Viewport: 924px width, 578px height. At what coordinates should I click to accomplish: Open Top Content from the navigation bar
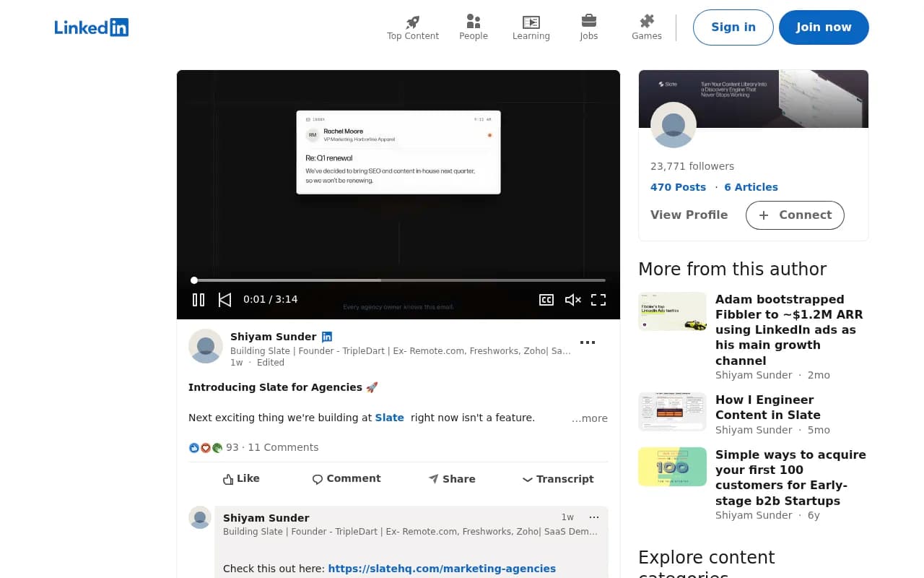pyautogui.click(x=413, y=28)
